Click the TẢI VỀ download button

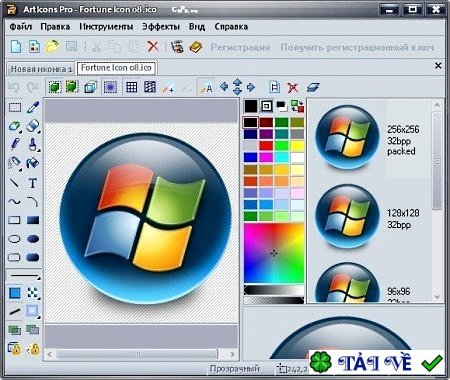click(376, 362)
